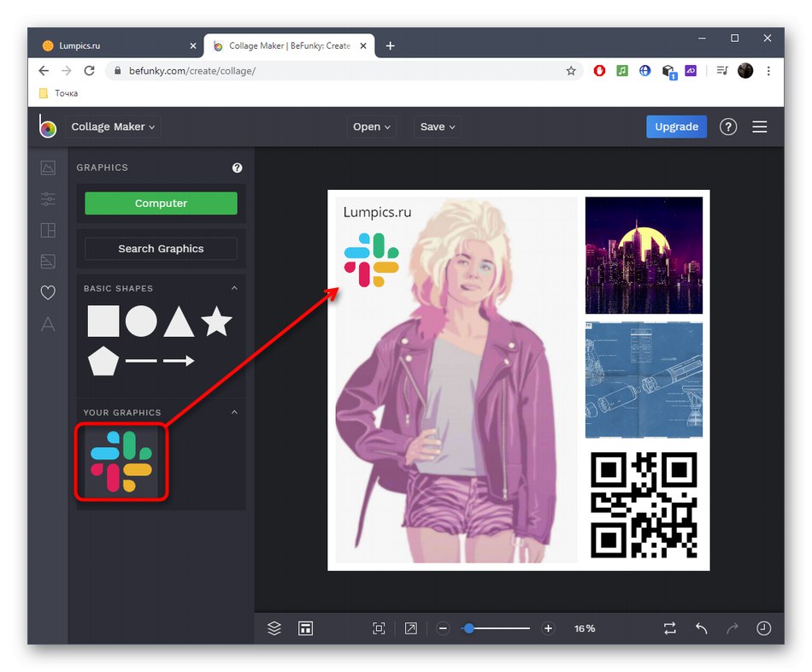Close the Collage Maker tab
Screen dimensions: 812x672
[x=363, y=45]
